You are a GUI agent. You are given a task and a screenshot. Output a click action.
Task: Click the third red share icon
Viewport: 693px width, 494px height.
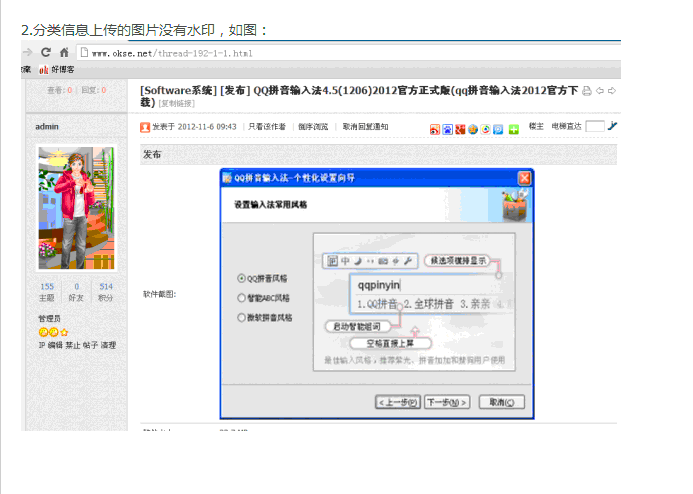(460, 129)
